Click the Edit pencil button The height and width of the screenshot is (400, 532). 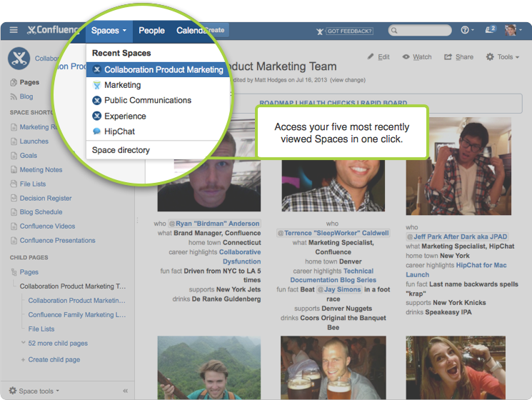[378, 57]
